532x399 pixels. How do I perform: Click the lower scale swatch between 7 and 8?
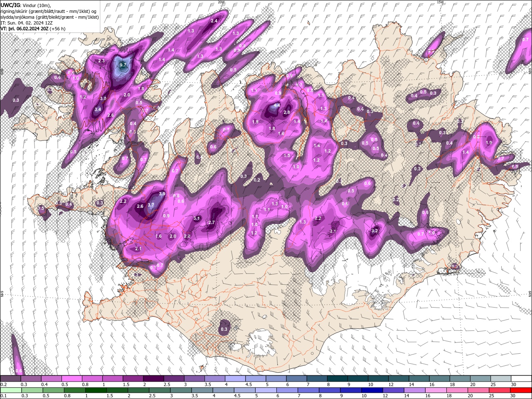[x=308, y=390]
